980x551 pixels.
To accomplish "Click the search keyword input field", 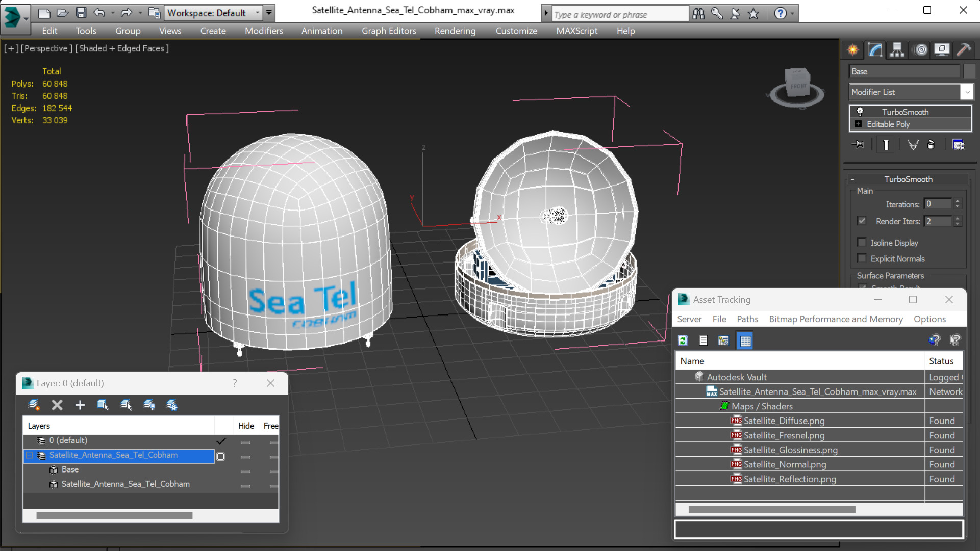I will tap(620, 14).
